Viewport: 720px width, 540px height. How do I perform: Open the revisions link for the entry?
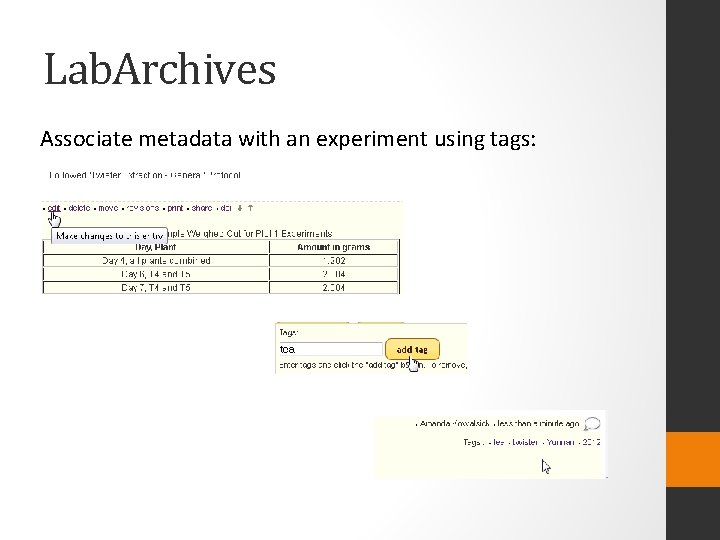tap(142, 208)
